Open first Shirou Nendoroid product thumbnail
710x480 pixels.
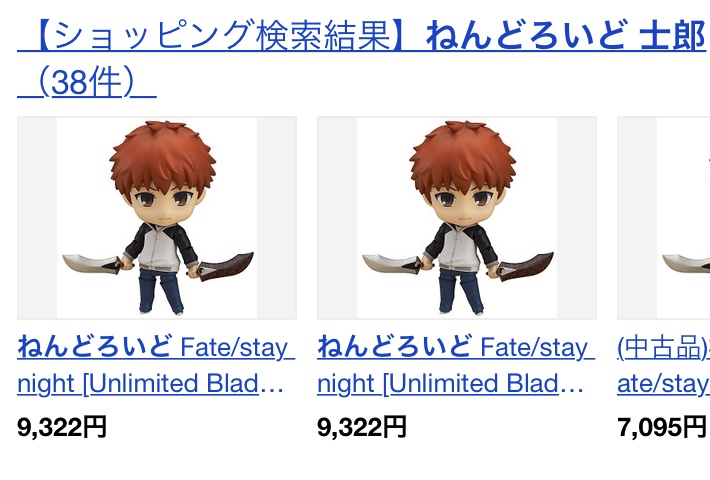(157, 218)
